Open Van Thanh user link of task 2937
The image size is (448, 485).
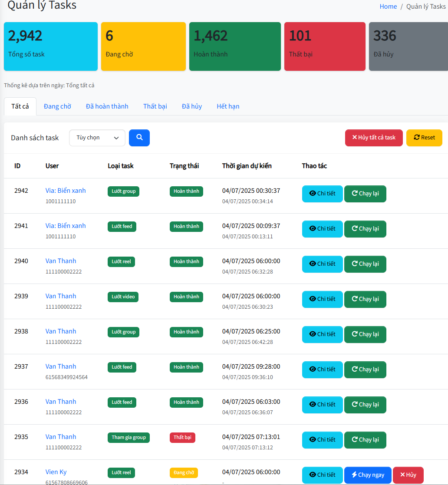click(61, 366)
